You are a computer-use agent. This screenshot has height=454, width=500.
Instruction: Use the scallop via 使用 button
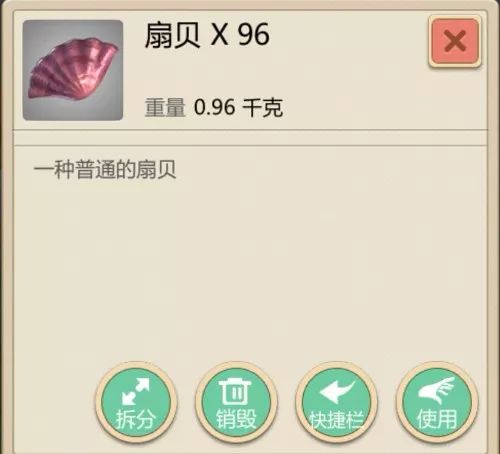(x=437, y=403)
